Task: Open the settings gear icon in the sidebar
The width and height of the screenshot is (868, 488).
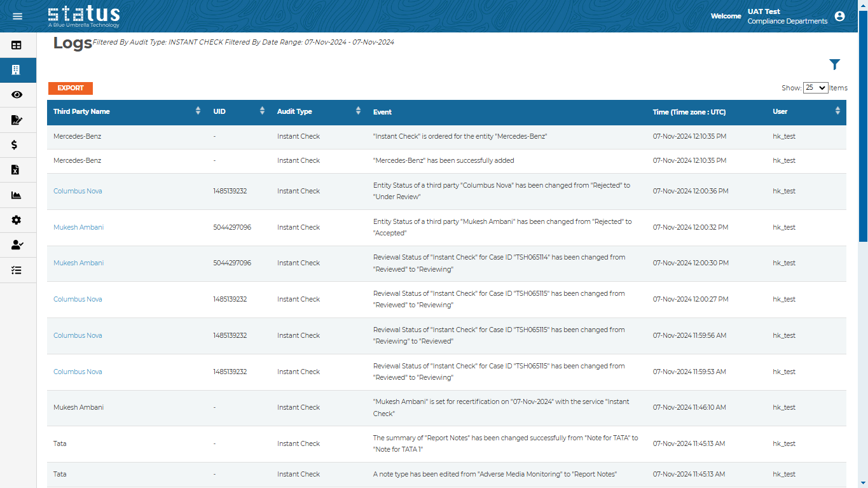Action: click(x=17, y=220)
